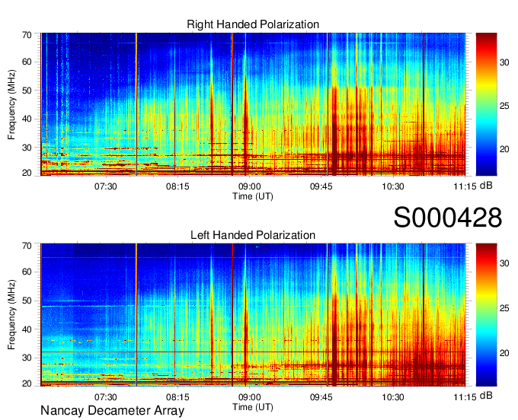Click the 09:45 time tick under the lower plot
Screen dimensions: 518x420
click(321, 397)
